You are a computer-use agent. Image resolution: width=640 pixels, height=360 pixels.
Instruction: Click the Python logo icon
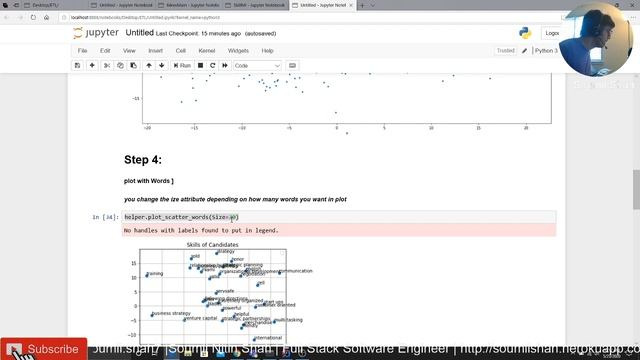pyautogui.click(x=525, y=33)
